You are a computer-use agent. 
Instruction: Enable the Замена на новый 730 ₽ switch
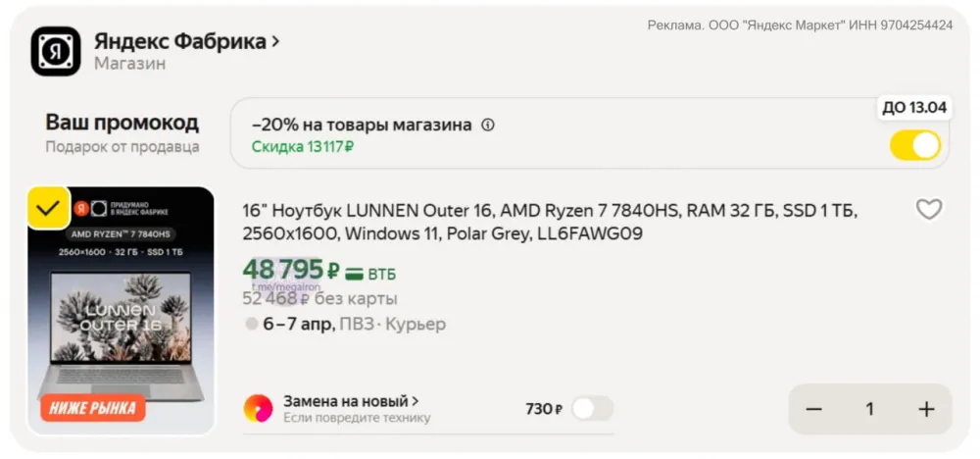[x=592, y=409]
